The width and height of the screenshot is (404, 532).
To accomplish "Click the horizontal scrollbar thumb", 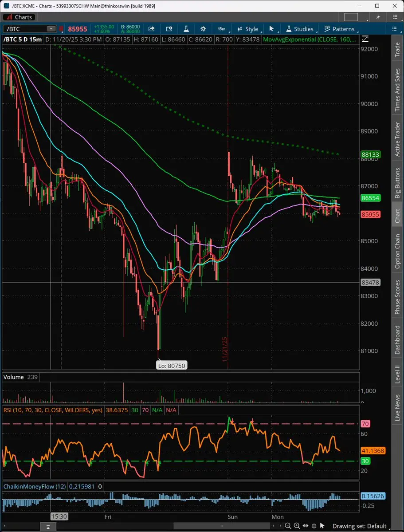I will 222,526.
